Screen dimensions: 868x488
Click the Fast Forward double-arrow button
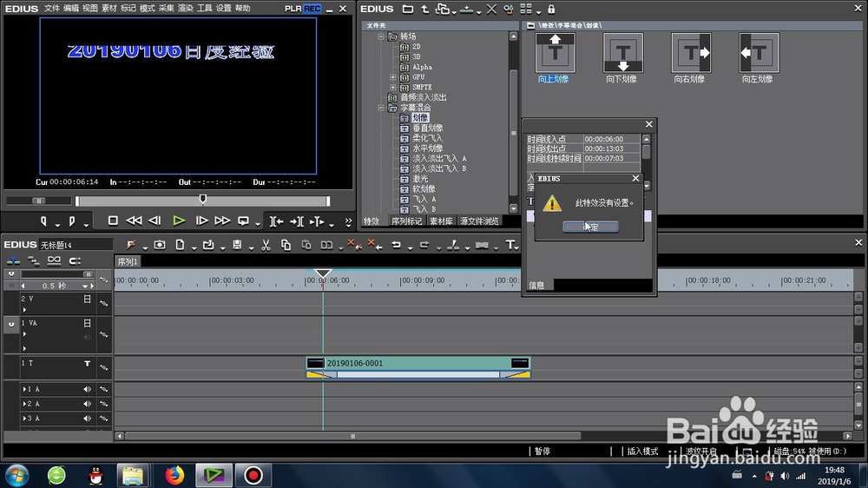pos(222,221)
